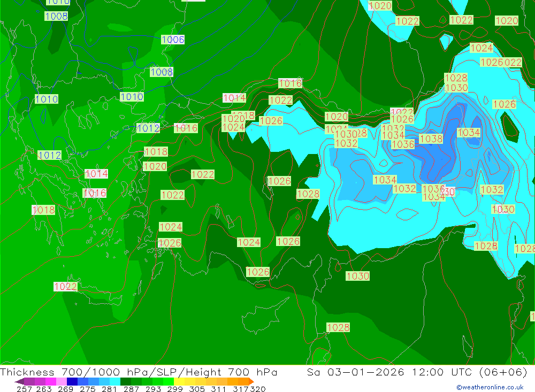Click the 269 legend value
Image resolution: width=535 pixels, height=392 pixels.
click(x=65, y=389)
